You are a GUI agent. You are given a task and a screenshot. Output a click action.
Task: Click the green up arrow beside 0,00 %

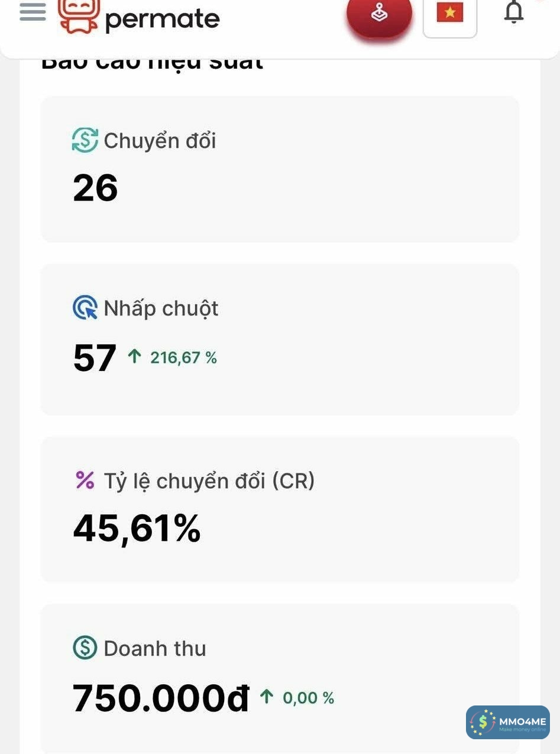coord(267,697)
